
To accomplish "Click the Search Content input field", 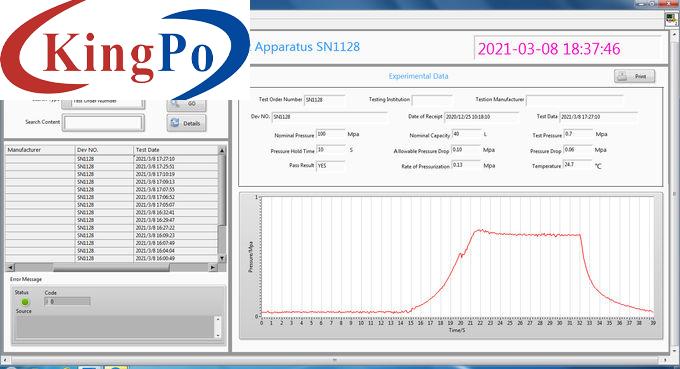I will [103, 123].
